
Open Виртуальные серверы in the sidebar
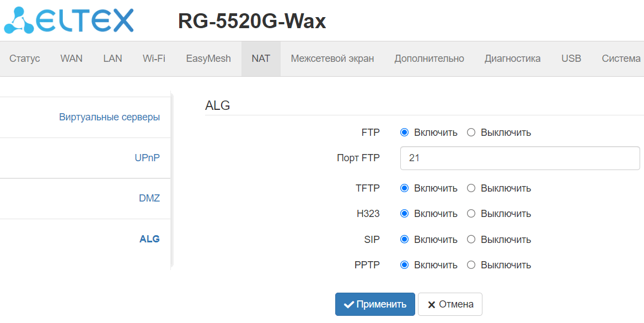click(x=109, y=117)
